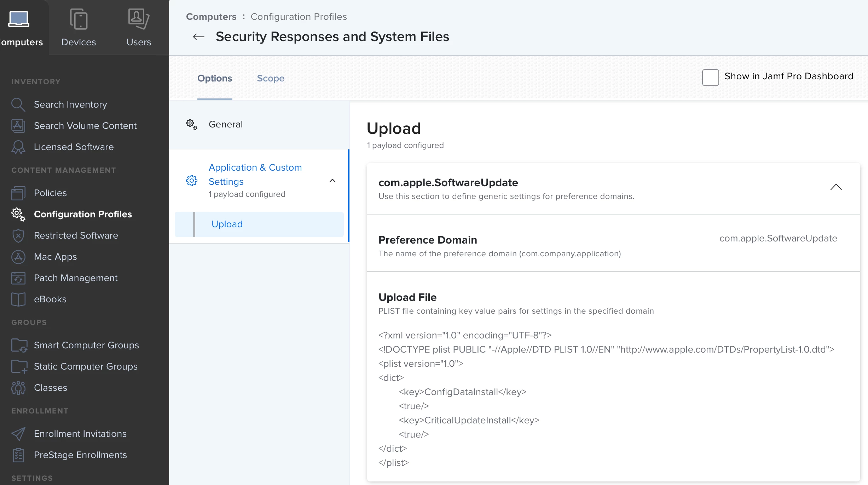Click the Patch Management icon

[18, 278]
